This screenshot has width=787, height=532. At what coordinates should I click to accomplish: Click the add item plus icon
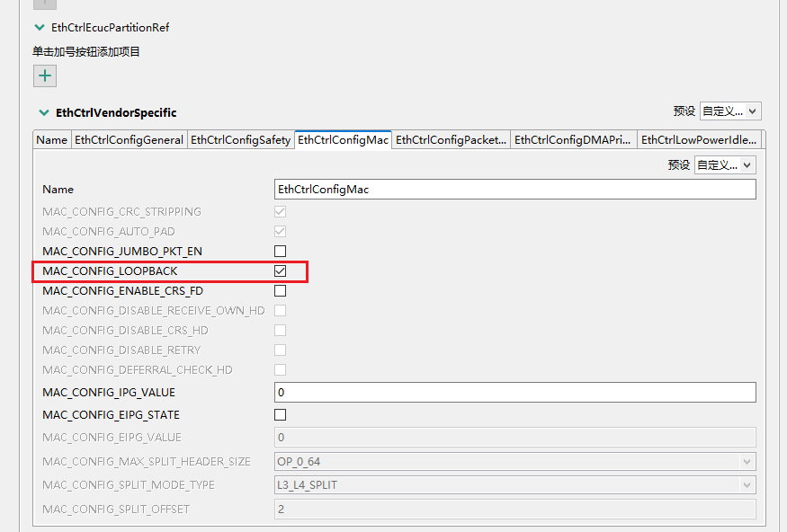44,75
